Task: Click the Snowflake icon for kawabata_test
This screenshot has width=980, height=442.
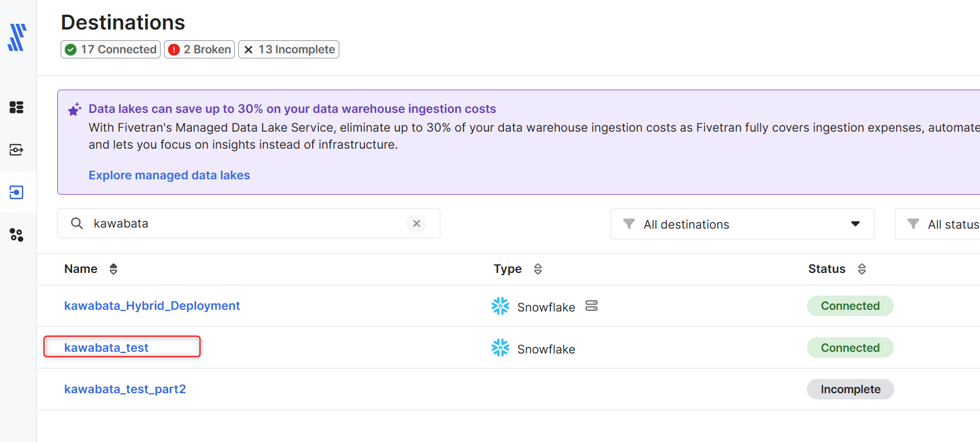Action: 500,348
